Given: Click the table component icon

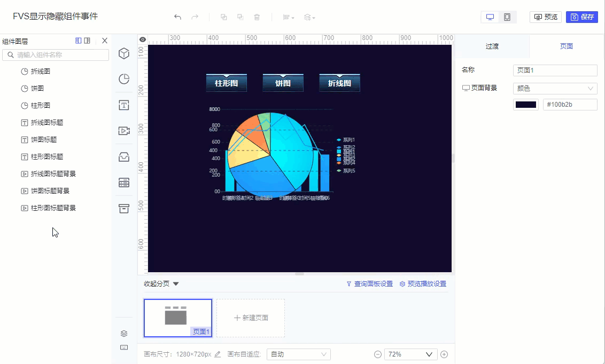Looking at the screenshot, I should point(123,182).
